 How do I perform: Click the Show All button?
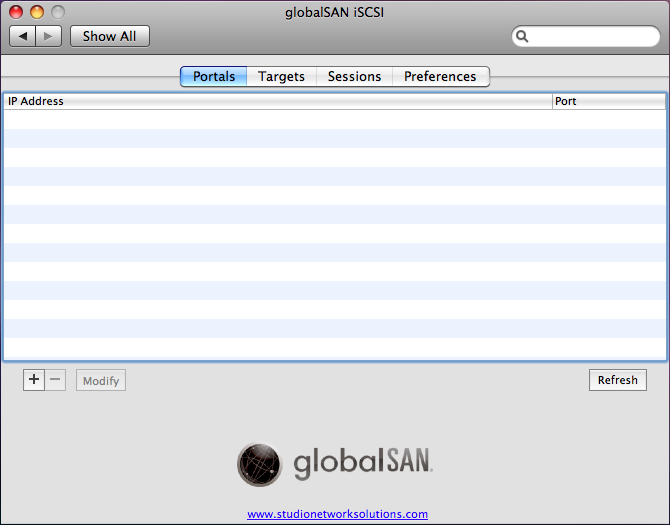pyautogui.click(x=110, y=36)
